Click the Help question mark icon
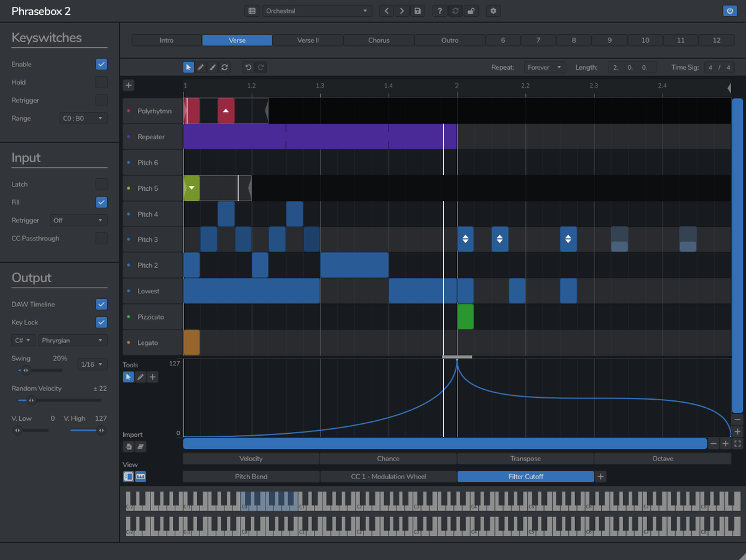 439,11
